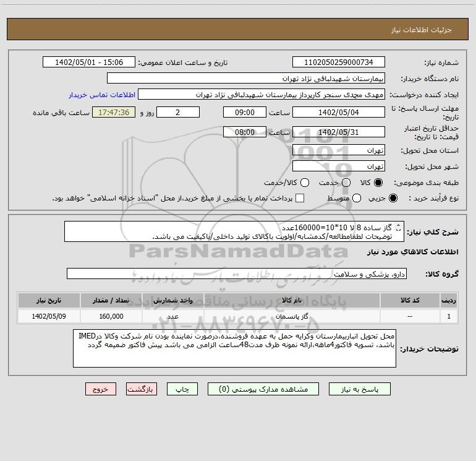Click the 160,000 quantity cell
Viewport: 476px width, 461px height.
click(x=111, y=316)
